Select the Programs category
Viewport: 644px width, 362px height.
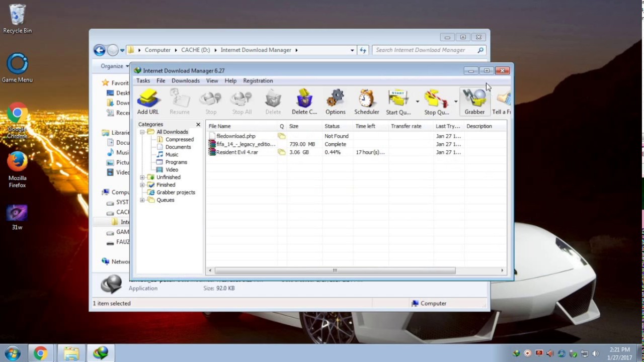tap(176, 162)
